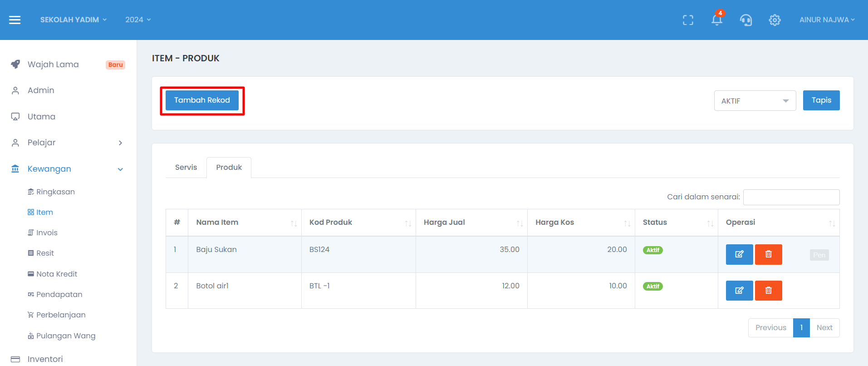
Task: Edit the Baju Sukan item
Action: point(739,254)
